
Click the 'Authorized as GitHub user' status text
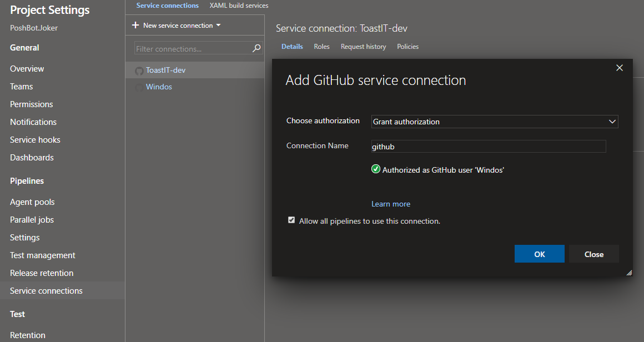tap(443, 170)
